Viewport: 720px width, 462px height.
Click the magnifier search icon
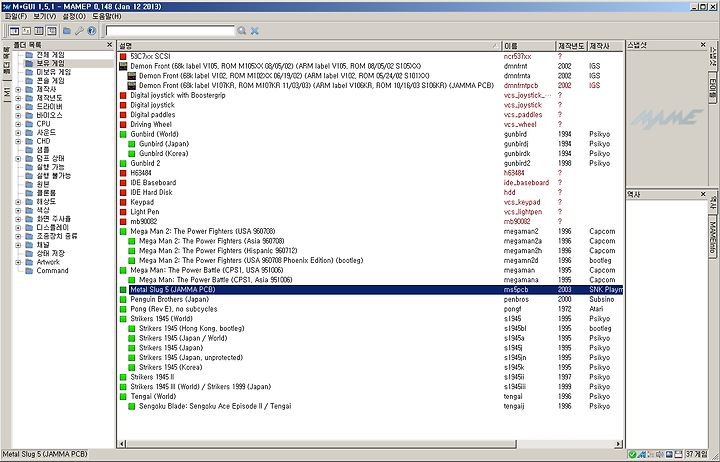click(242, 31)
